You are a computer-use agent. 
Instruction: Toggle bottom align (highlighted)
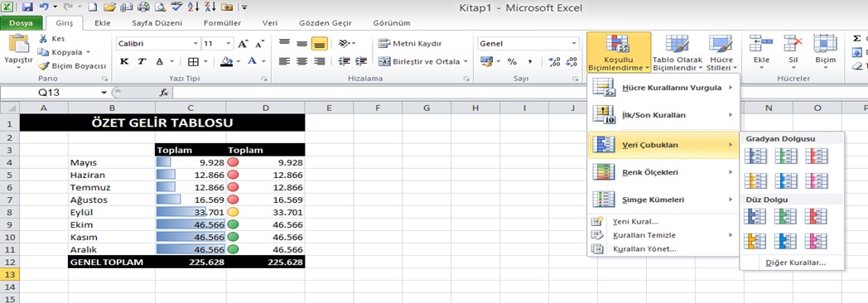(319, 43)
